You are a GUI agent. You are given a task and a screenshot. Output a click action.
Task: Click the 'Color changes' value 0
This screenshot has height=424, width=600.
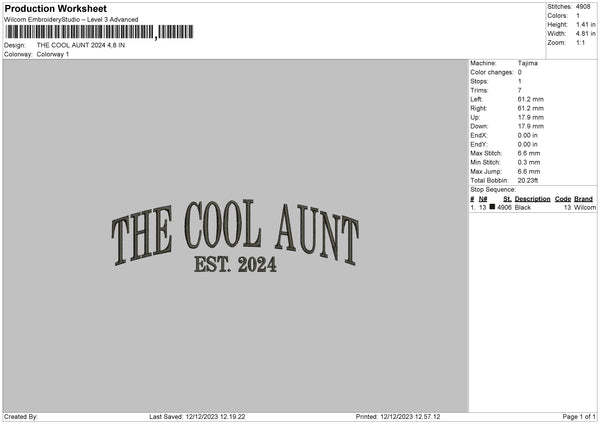click(520, 72)
